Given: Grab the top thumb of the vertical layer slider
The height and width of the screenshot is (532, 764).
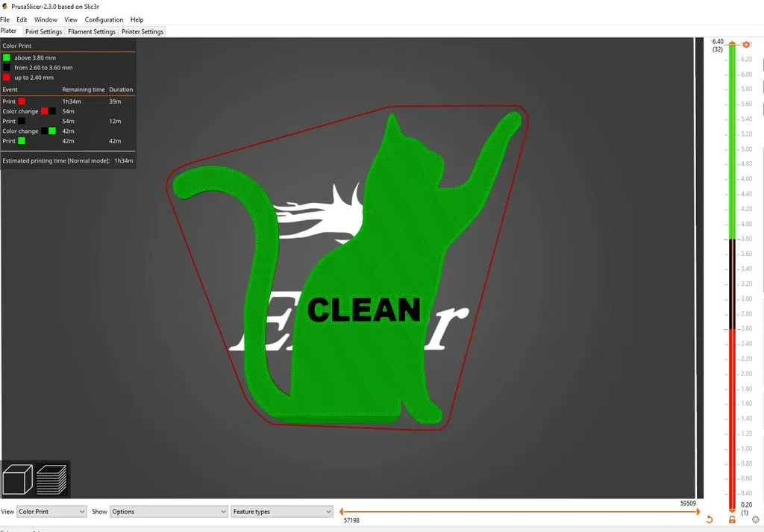Looking at the screenshot, I should click(732, 44).
